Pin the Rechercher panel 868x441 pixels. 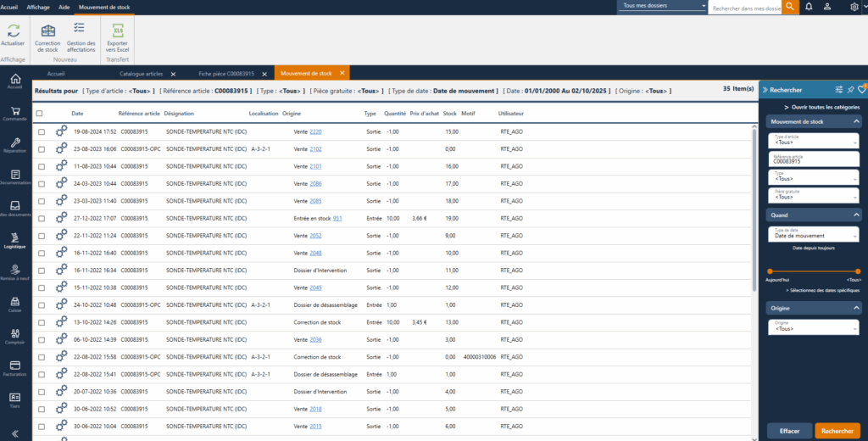(850, 89)
